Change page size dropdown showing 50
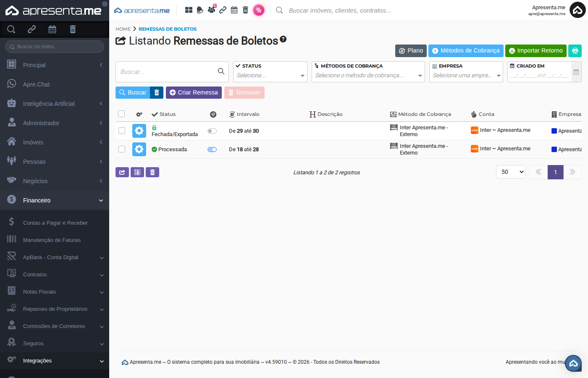The width and height of the screenshot is (588, 378). pos(511,172)
